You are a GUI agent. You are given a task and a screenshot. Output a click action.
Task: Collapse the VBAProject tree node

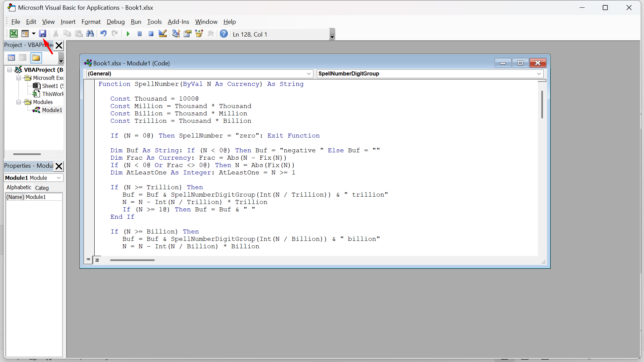pos(10,70)
